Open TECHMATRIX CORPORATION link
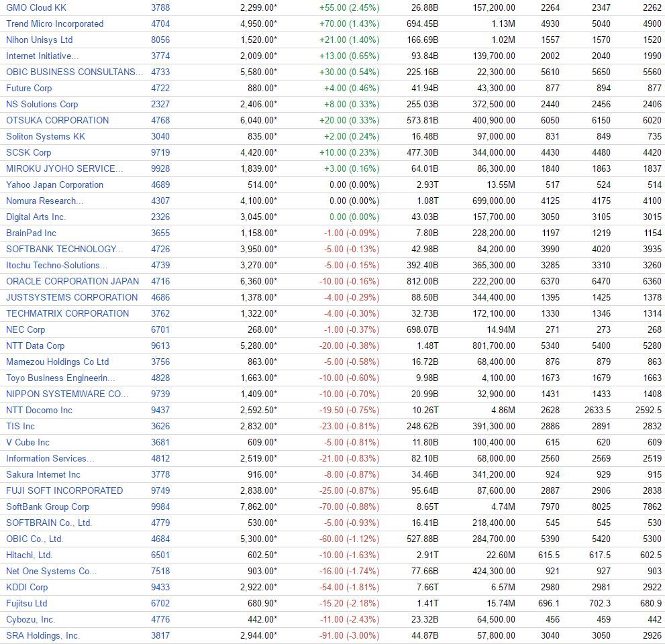665x644 pixels. (x=67, y=314)
